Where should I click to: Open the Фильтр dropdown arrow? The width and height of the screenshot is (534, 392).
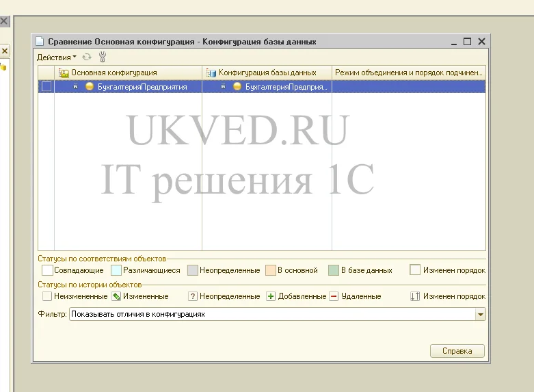tap(480, 314)
